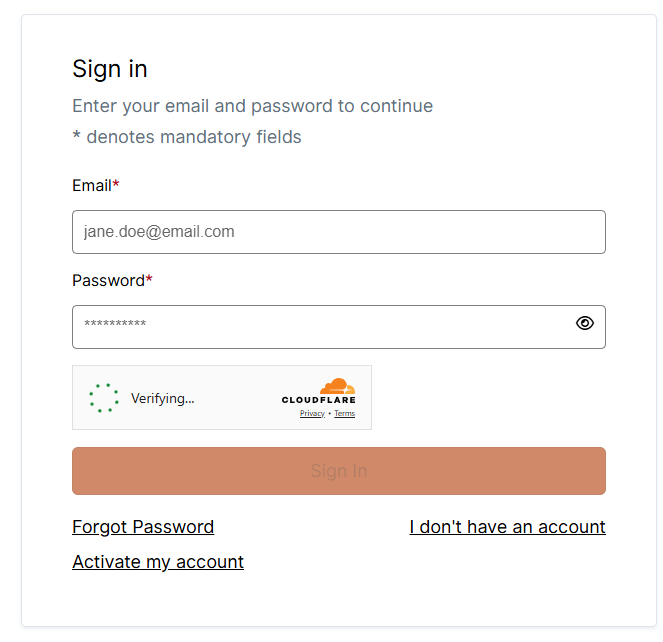This screenshot has height=642, width=663.
Task: Follow the "I don't have an account" link
Action: click(507, 527)
